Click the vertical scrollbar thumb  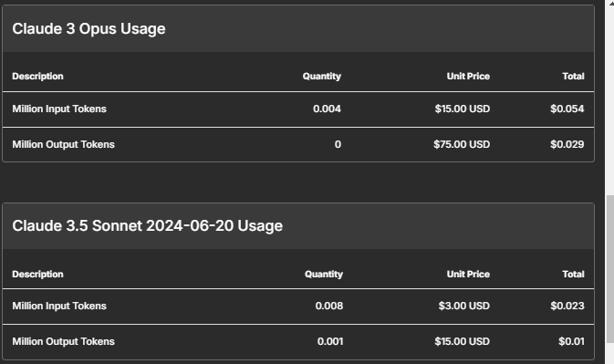coord(609,270)
